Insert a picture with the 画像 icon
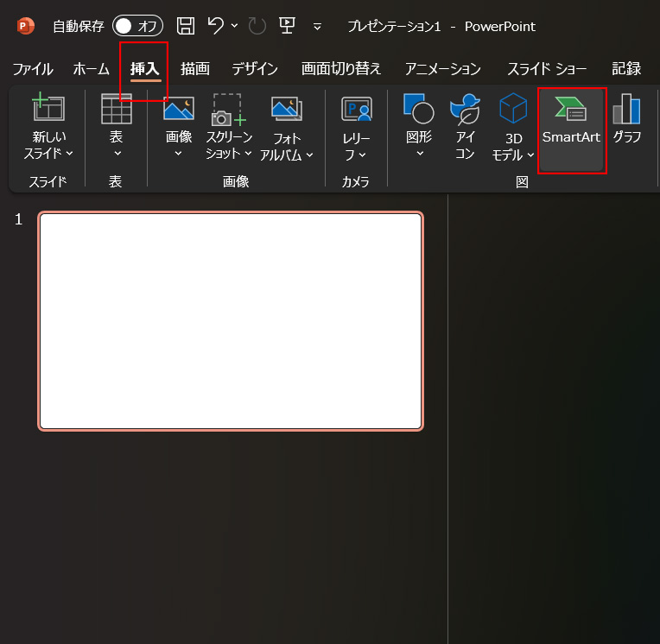Screen dimensions: 660x644 (x=179, y=108)
